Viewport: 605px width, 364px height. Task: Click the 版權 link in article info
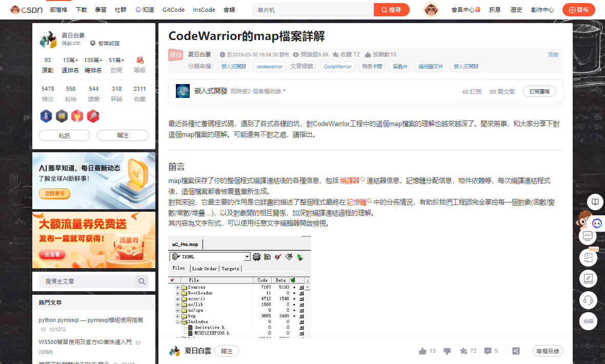point(553,54)
